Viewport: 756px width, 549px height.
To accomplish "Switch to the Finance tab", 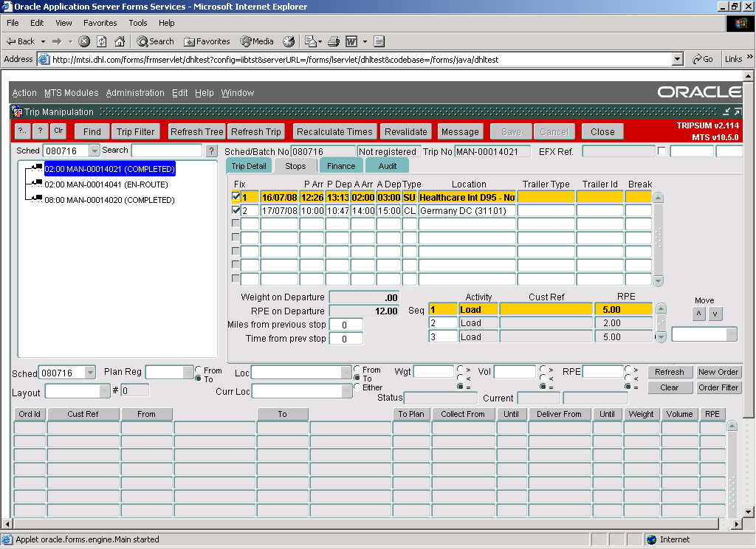I will click(341, 166).
